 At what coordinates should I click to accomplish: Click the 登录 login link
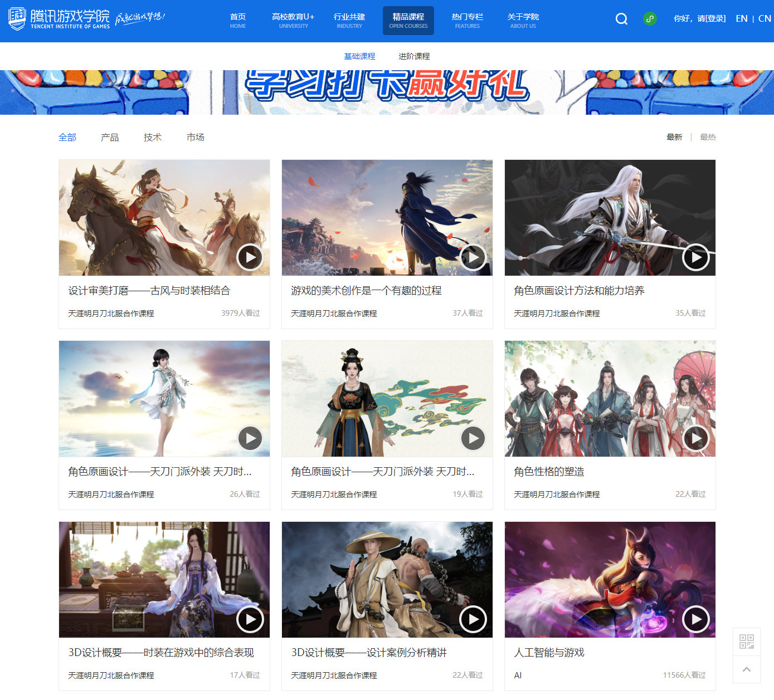pos(715,18)
